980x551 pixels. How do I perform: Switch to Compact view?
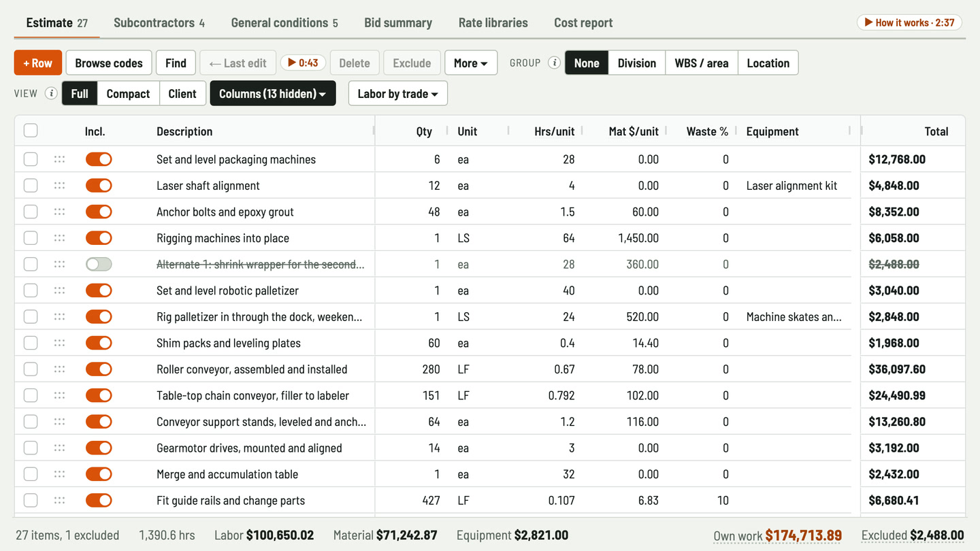[x=128, y=93]
